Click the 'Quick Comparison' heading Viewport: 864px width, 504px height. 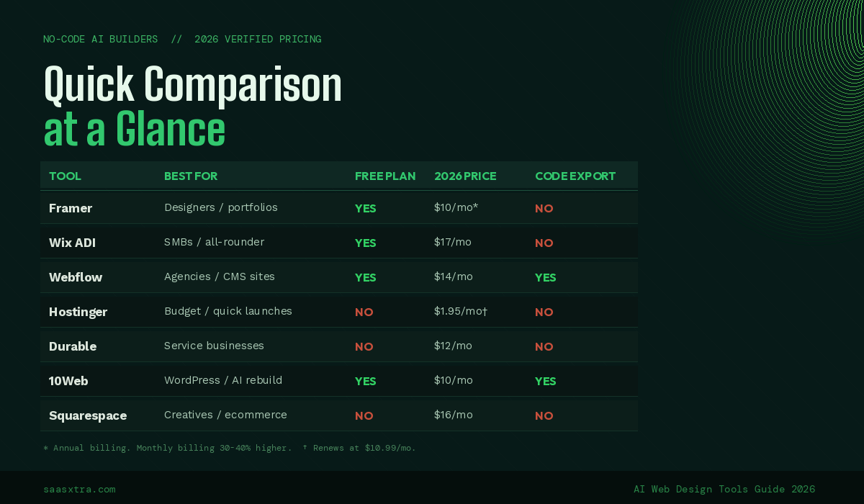(193, 85)
